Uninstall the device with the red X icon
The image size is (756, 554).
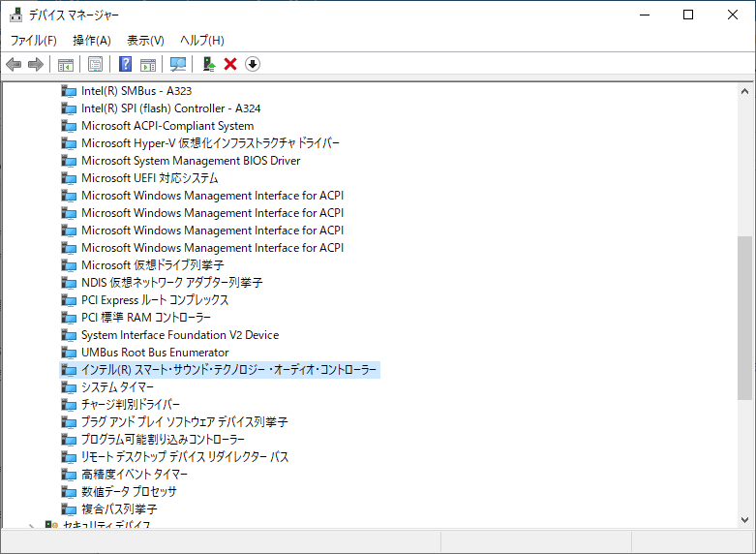(x=230, y=64)
